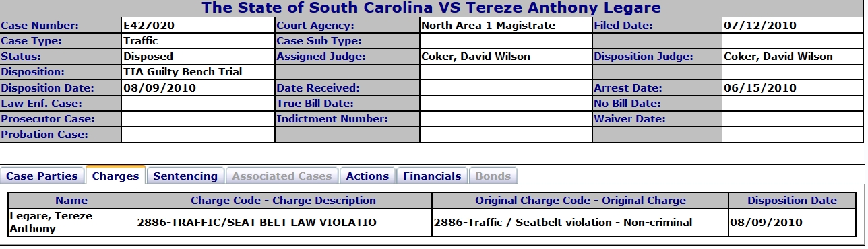868x249 pixels.
Task: Click the Charge Code - Charge Description header
Action: (x=283, y=200)
